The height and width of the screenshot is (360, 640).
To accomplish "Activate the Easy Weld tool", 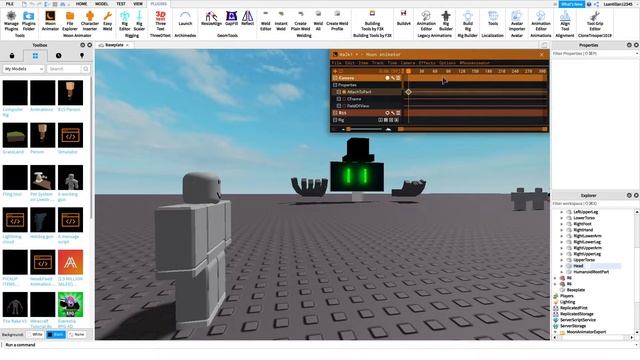I will coord(107,21).
